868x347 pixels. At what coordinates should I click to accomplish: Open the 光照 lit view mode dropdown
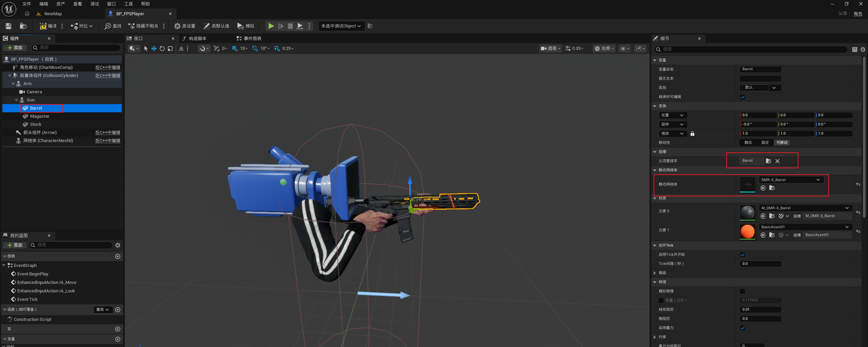tap(604, 49)
